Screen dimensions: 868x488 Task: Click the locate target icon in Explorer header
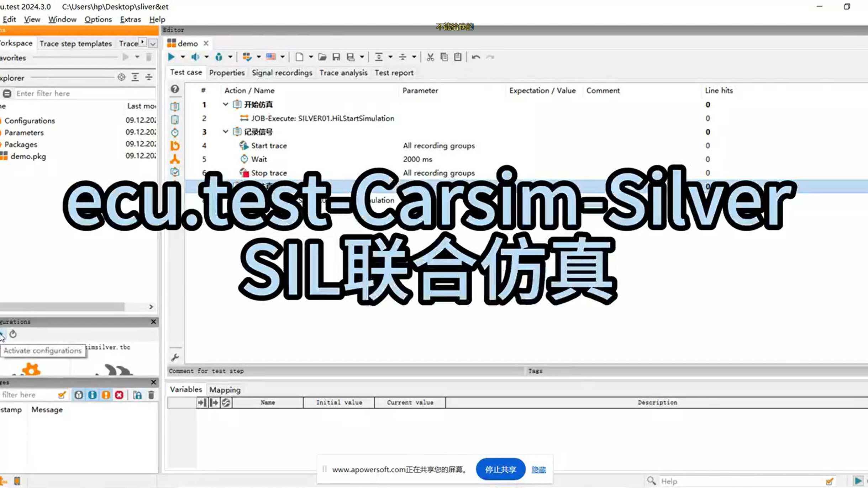click(121, 77)
